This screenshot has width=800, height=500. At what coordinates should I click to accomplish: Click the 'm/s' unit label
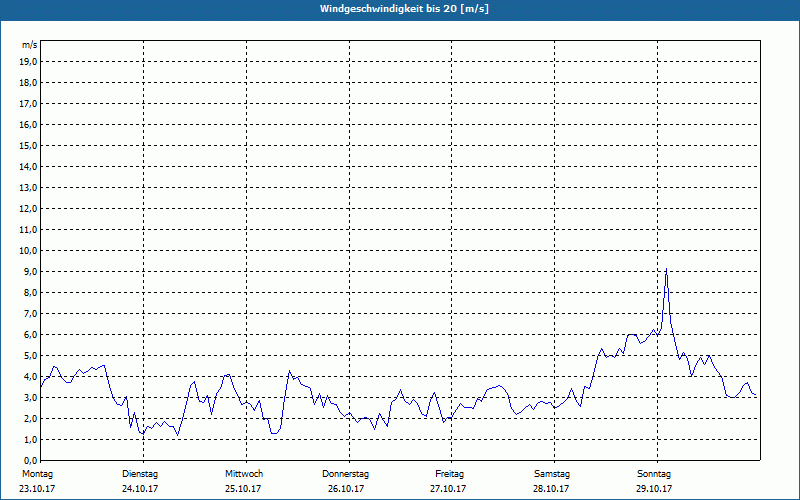tap(29, 45)
